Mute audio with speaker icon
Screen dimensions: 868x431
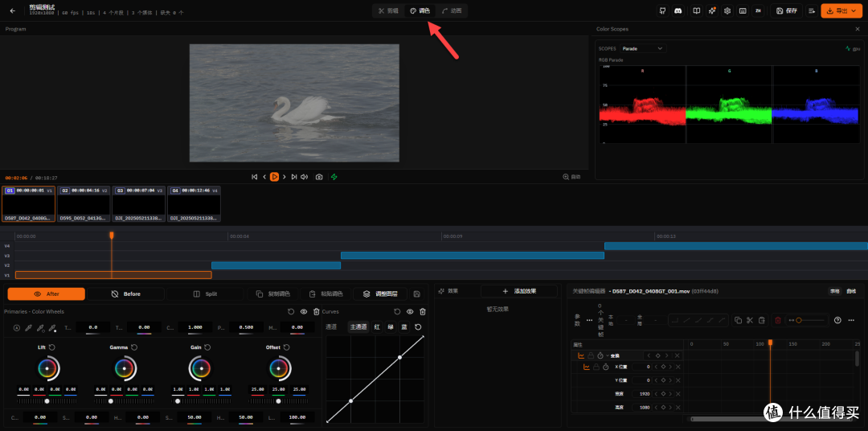(304, 177)
